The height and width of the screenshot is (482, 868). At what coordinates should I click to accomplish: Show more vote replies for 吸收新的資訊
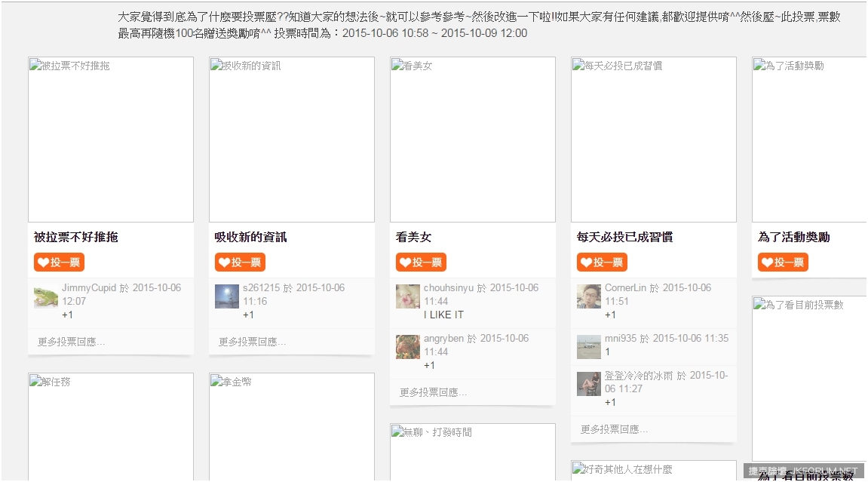253,342
